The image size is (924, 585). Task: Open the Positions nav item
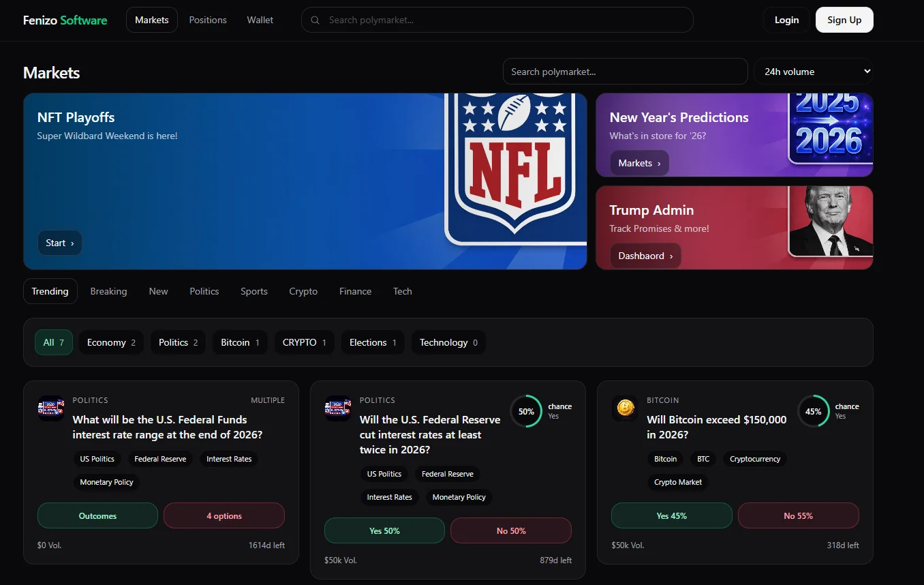tap(208, 20)
